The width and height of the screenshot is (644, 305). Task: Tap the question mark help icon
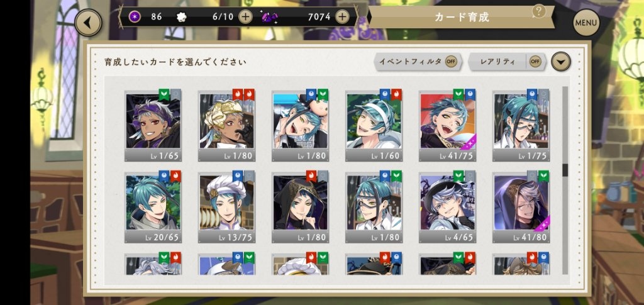tap(538, 11)
